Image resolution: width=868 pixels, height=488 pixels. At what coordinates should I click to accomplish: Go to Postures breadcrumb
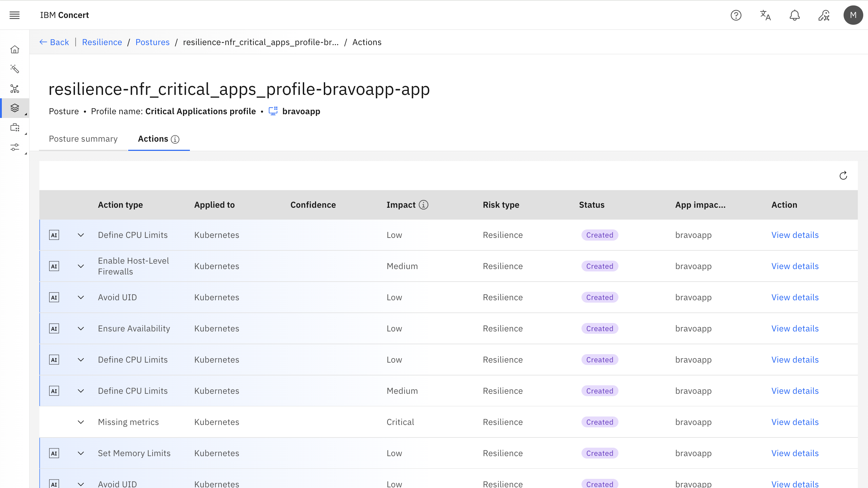[x=153, y=42]
